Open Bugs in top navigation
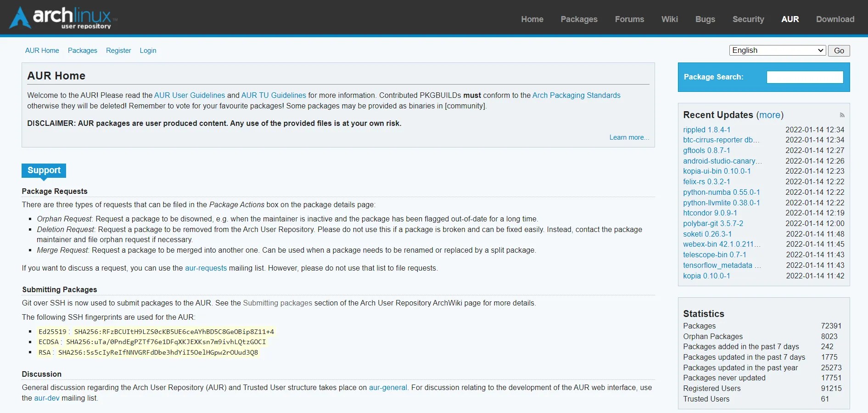The width and height of the screenshot is (868, 413). (705, 19)
